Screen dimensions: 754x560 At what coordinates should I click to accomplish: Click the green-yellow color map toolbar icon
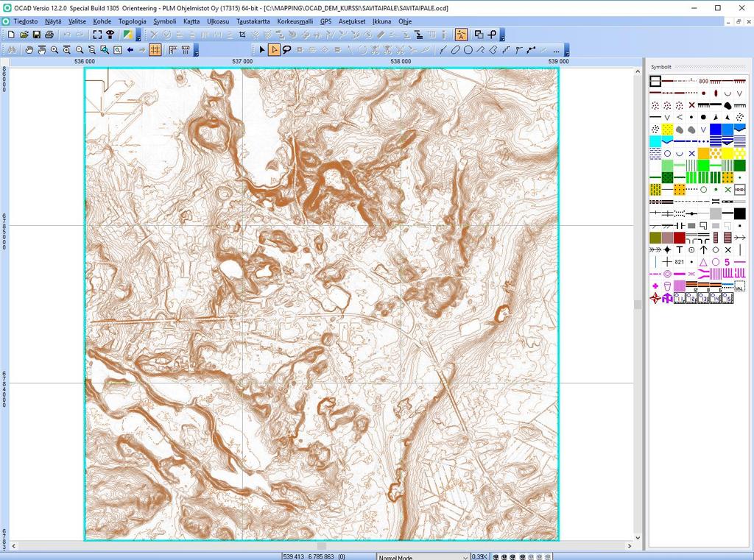pyautogui.click(x=128, y=35)
